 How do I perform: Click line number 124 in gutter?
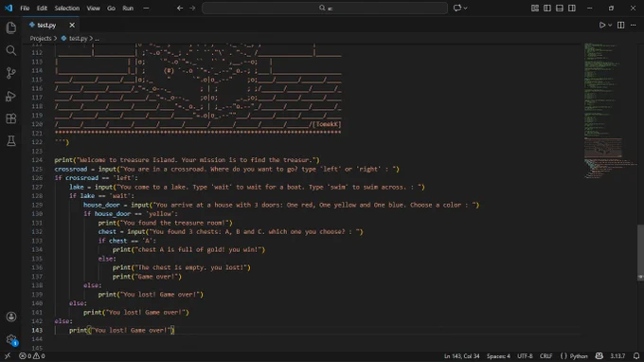pos(37,160)
